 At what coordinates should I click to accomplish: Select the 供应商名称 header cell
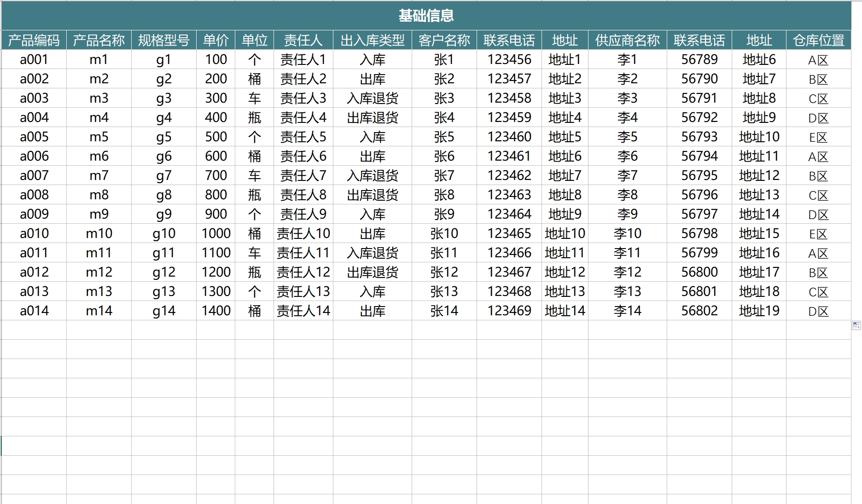pyautogui.click(x=628, y=41)
